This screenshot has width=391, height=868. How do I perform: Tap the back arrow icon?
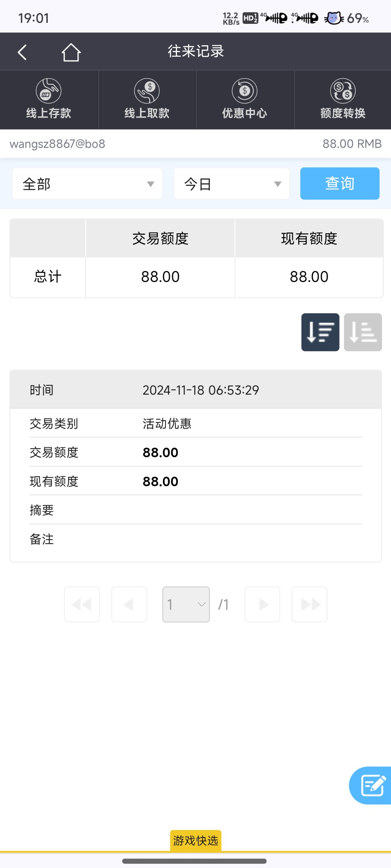22,52
